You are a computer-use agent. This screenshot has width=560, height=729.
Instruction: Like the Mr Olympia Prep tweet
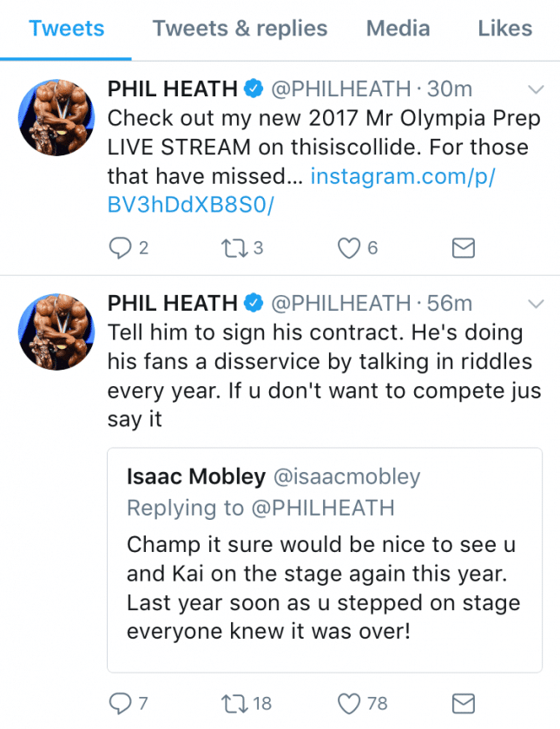point(348,248)
